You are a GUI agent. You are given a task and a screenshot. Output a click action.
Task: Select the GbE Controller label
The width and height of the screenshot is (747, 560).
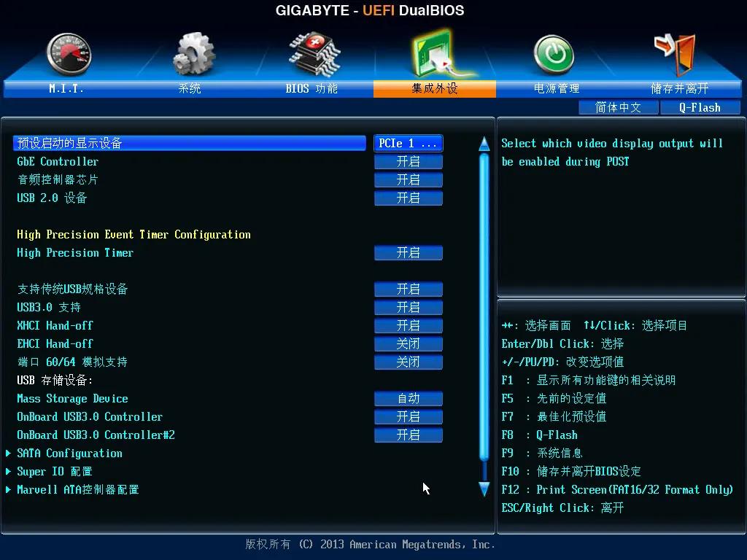58,161
